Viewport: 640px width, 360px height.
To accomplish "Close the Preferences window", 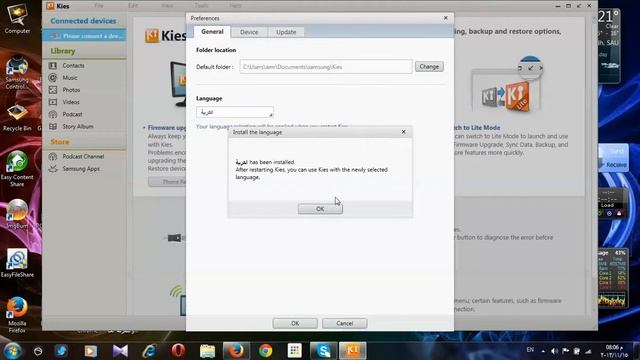I will (x=446, y=18).
